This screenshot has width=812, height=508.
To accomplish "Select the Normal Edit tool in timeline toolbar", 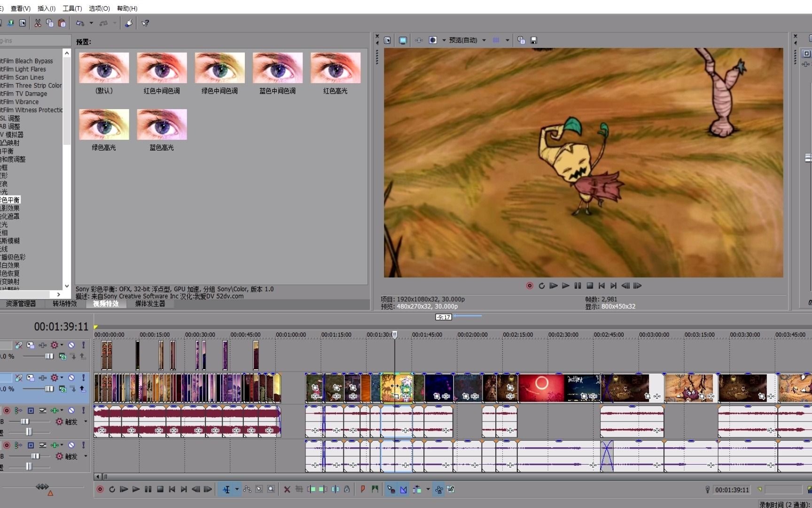I will click(226, 489).
